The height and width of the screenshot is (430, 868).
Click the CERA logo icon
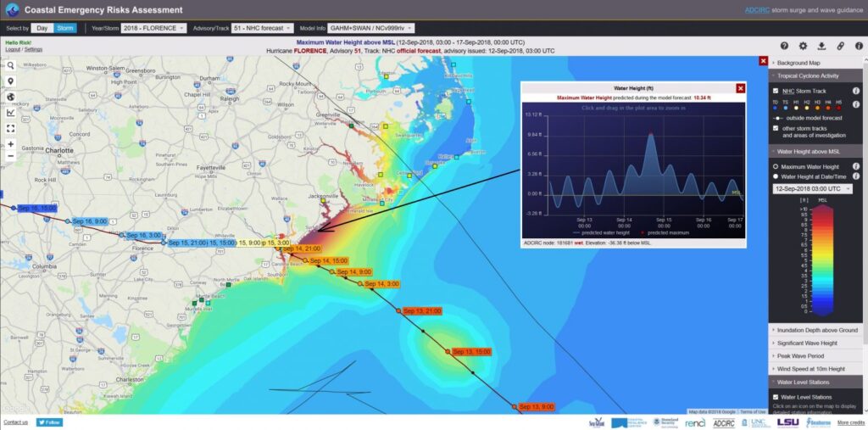pos(12,9)
